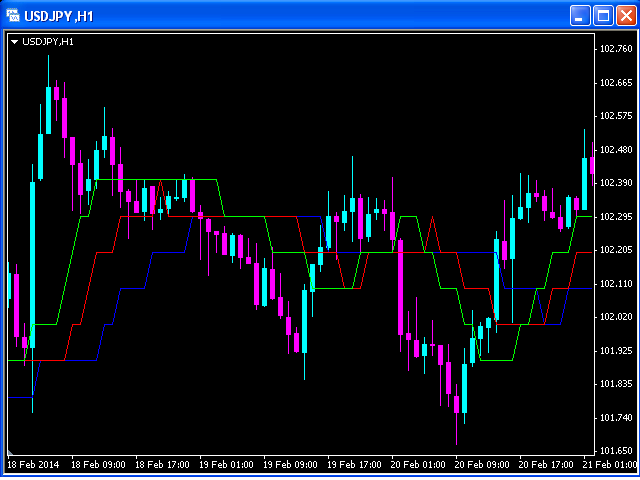Select the 102.480 price axis label
Viewport: 640px width, 480px height.
click(x=616, y=150)
